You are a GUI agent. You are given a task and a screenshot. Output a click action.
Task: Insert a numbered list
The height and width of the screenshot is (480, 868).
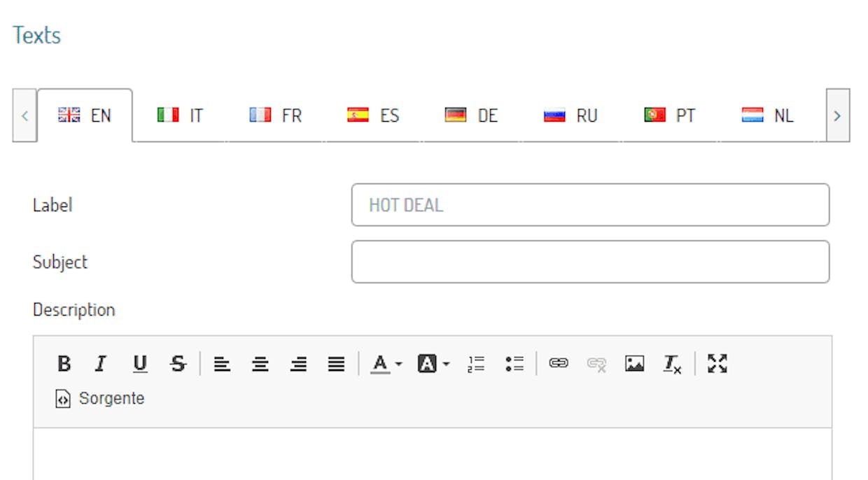477,364
